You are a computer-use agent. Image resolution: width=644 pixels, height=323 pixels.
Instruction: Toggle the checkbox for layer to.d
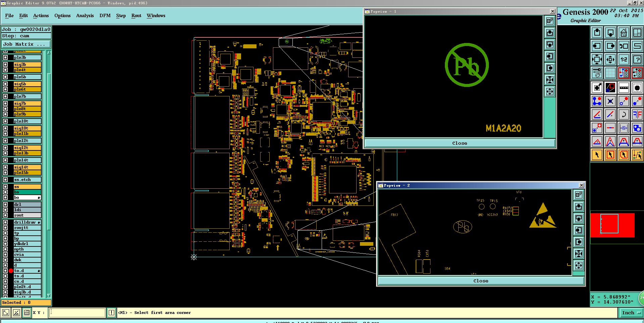tap(5, 271)
